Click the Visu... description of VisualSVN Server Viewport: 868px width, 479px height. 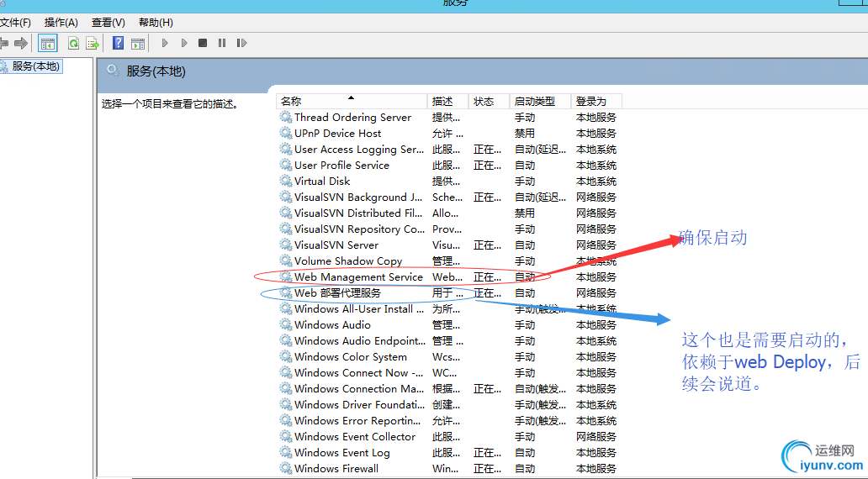point(446,245)
